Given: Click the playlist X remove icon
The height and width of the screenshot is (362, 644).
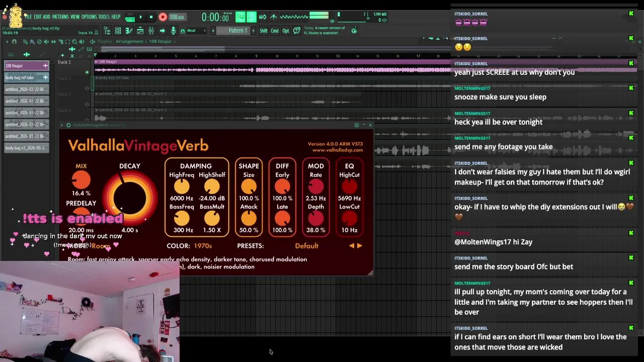Looking at the screenshot, I should pos(72,55).
